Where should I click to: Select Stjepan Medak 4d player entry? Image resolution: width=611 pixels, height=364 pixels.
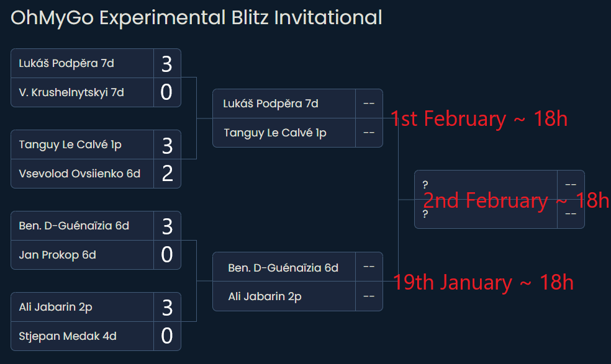click(x=82, y=336)
